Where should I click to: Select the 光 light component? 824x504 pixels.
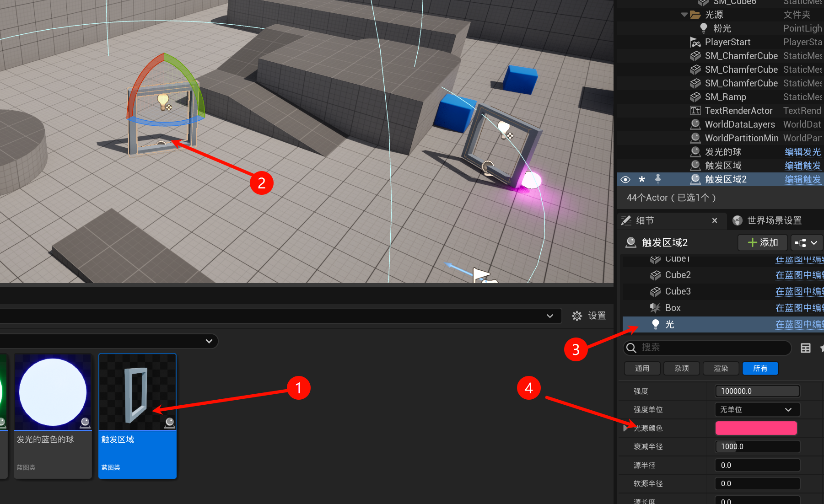click(x=669, y=324)
